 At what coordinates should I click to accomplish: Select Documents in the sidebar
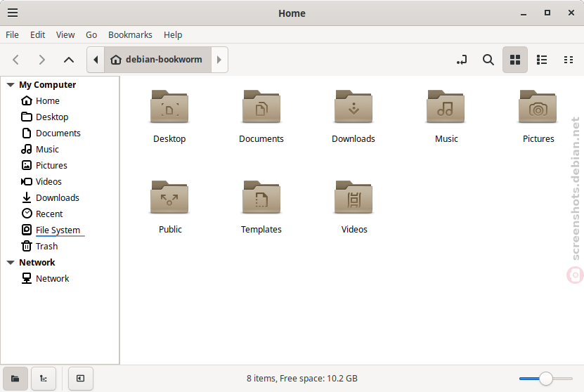tap(51, 133)
